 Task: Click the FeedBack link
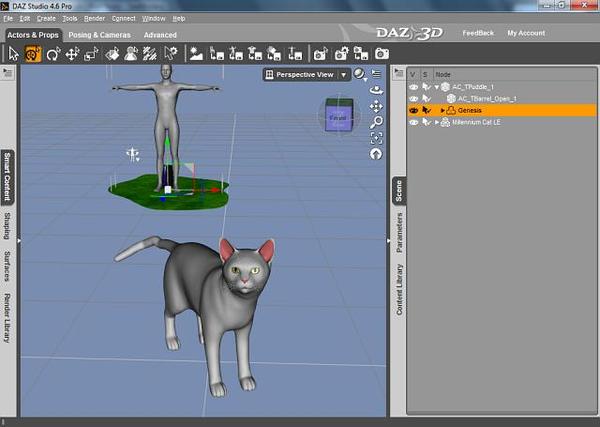point(478,33)
